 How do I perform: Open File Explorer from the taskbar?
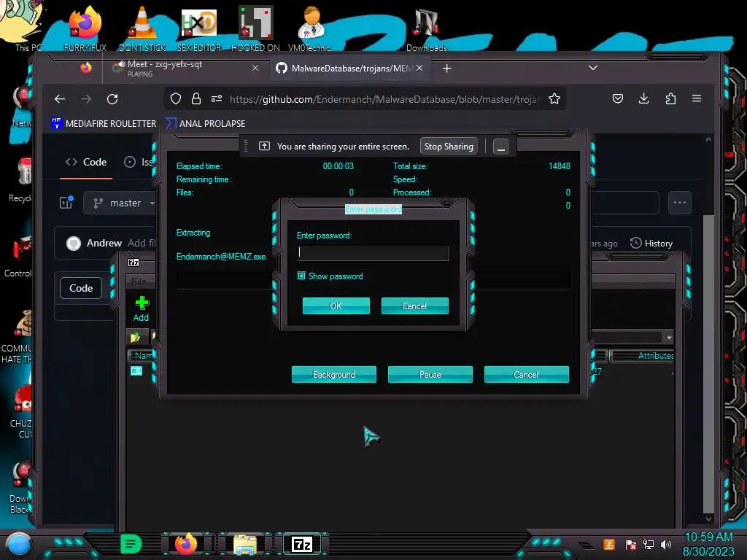(x=245, y=544)
